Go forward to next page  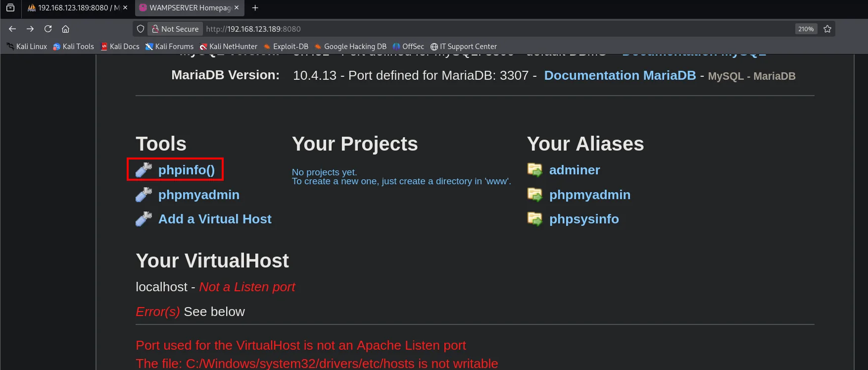pos(30,29)
